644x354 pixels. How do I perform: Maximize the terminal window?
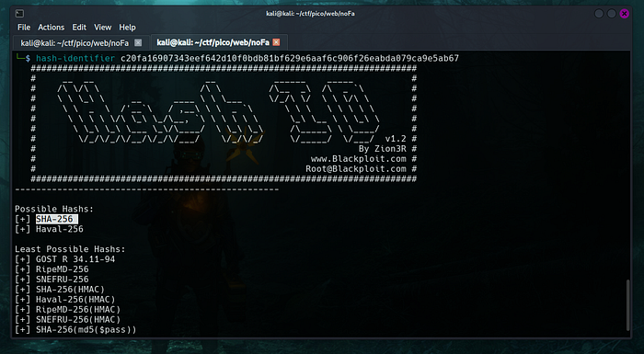click(x=612, y=14)
